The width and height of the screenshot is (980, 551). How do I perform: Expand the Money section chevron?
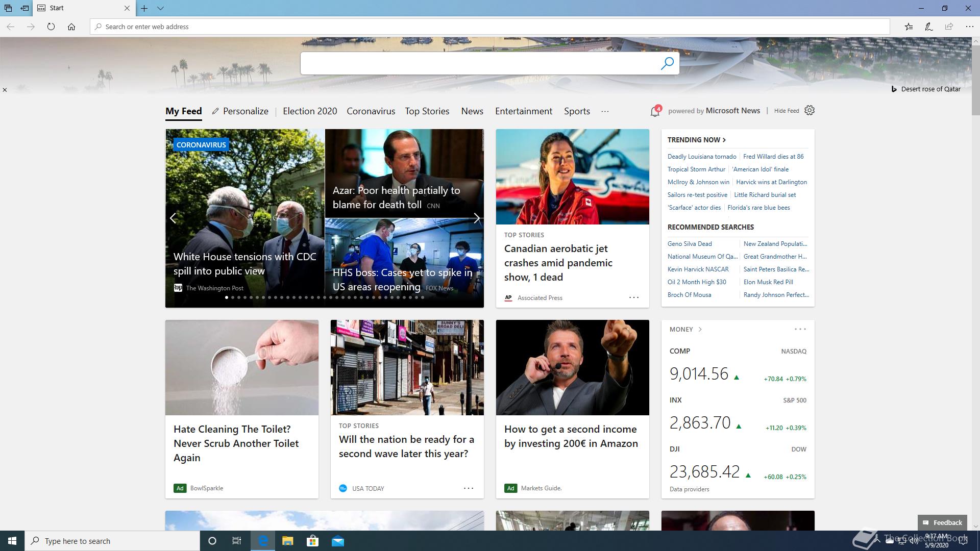click(700, 330)
